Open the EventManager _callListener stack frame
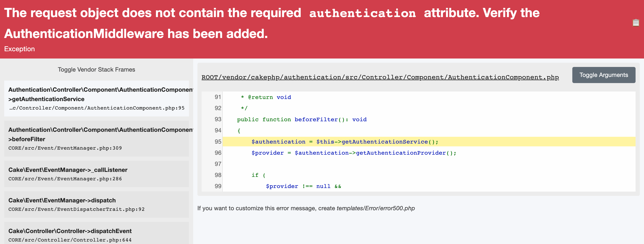The width and height of the screenshot is (644, 244). (96, 174)
